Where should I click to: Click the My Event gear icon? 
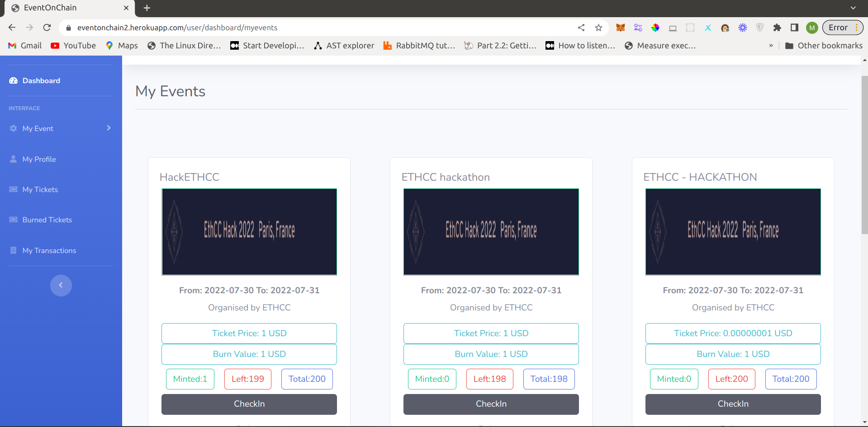14,128
